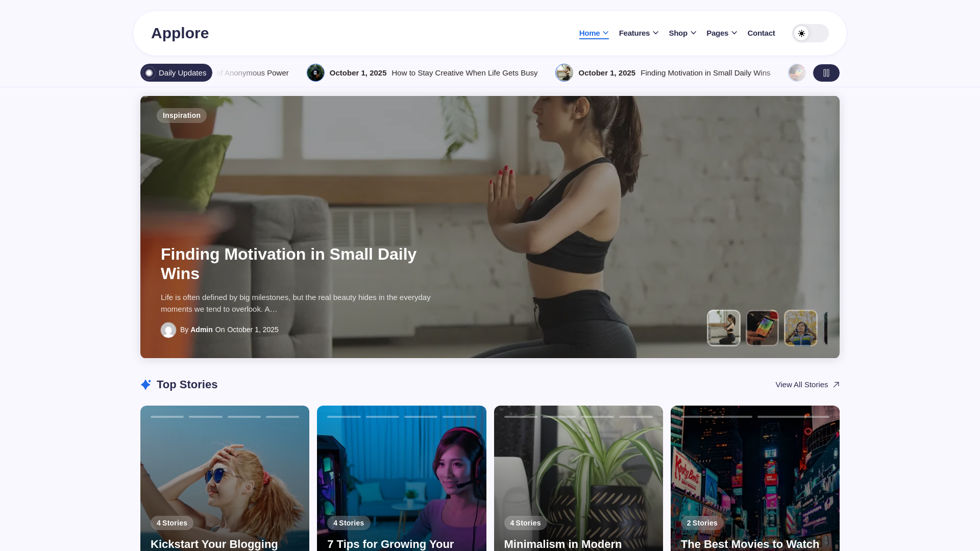Click the 2 Stories badge
980x551 pixels.
coord(702,523)
